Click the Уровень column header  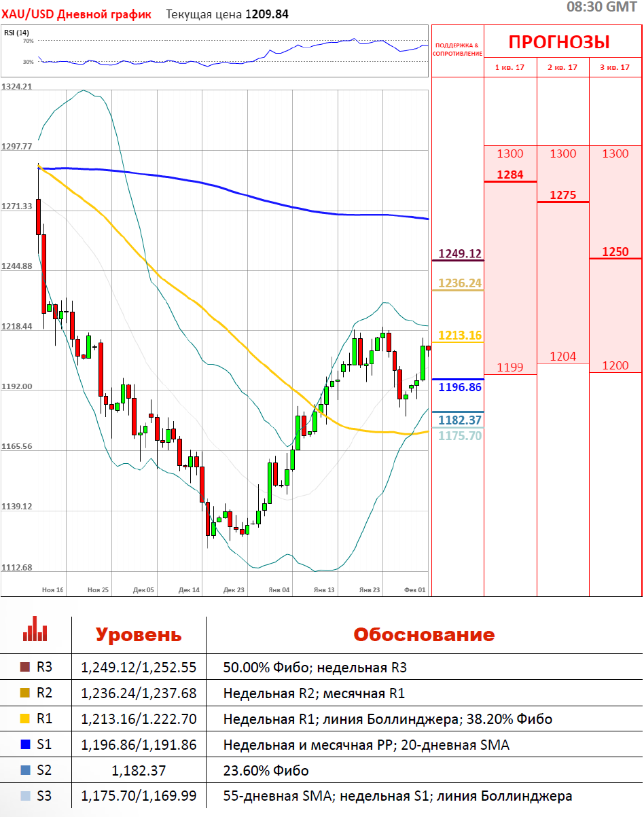point(139,635)
